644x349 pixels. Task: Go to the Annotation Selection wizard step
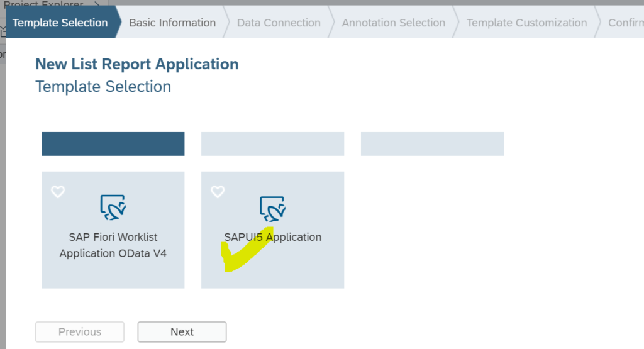click(394, 23)
